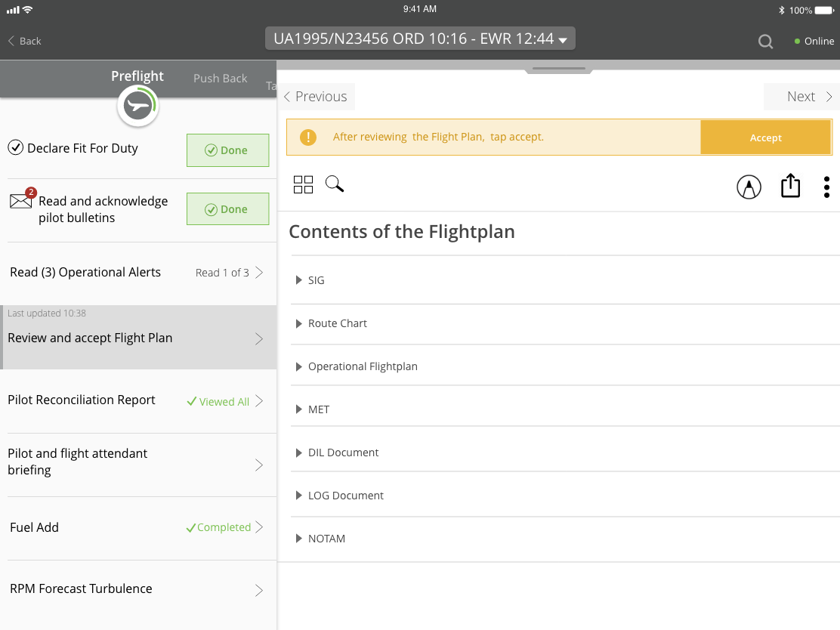The image size is (840, 630).
Task: Open the grid thumbnail view icon
Action: (x=303, y=184)
